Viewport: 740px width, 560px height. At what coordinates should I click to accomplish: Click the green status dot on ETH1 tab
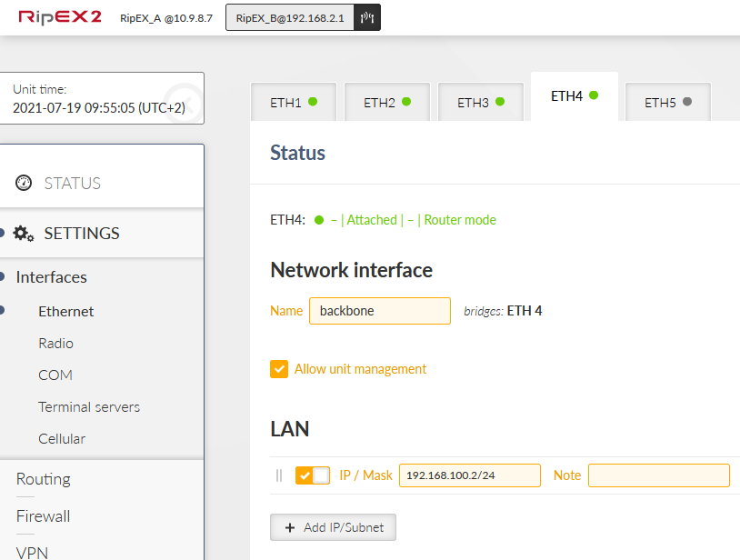[x=313, y=102]
